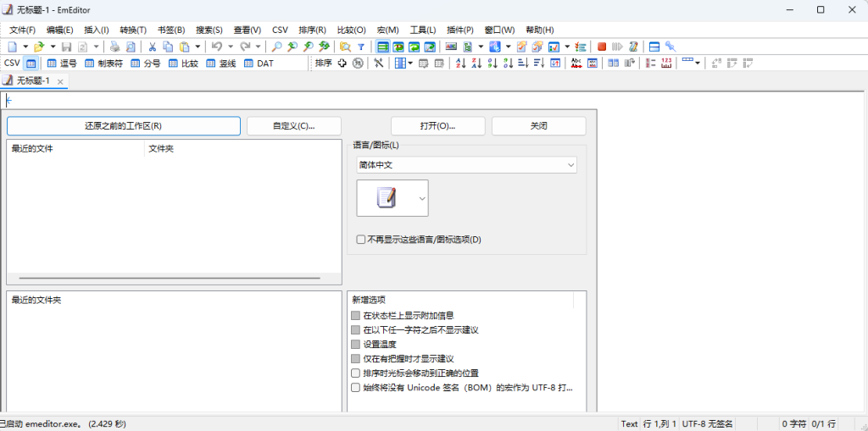Viewport: 868px width, 431px height.
Task: Click the Find in Files icon
Action: 346,47
